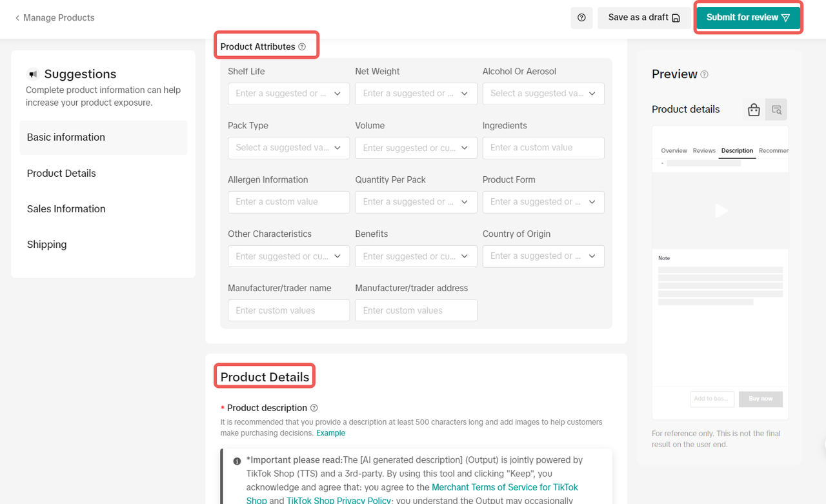Expand the Alcohol Or Aerosol dropdown
This screenshot has width=826, height=504.
[x=543, y=94]
